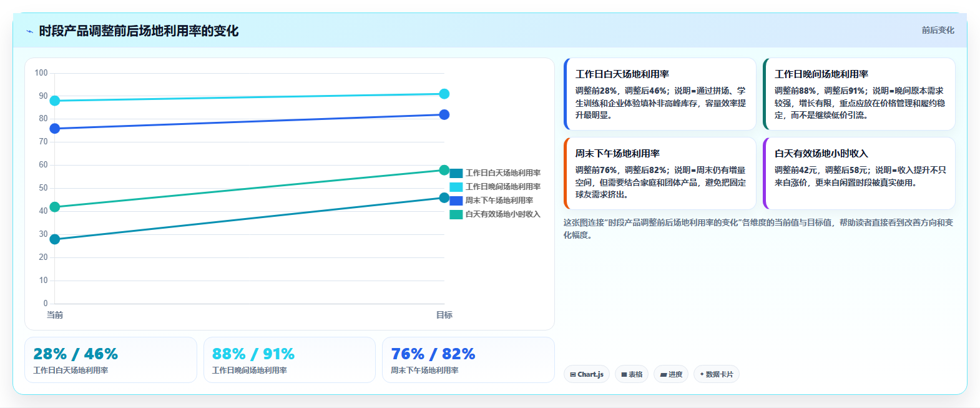Click the 周末下午场地利用率 caption under 76% / 82%

pos(424,371)
